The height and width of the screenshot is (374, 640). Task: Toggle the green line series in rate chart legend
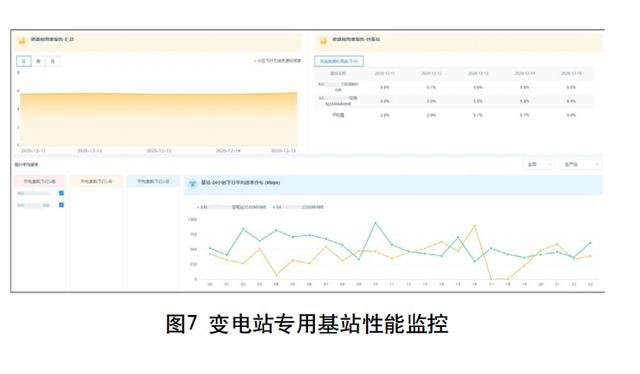click(298, 207)
